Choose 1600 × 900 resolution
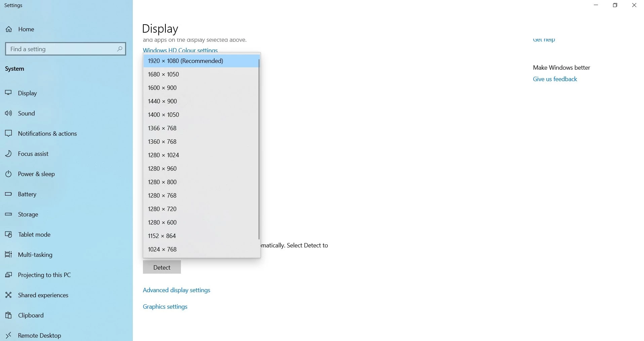 click(x=201, y=88)
